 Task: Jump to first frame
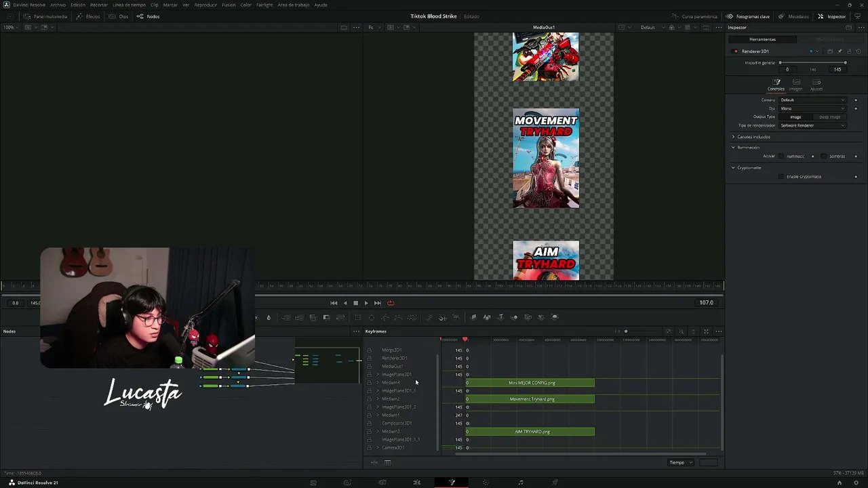334,303
